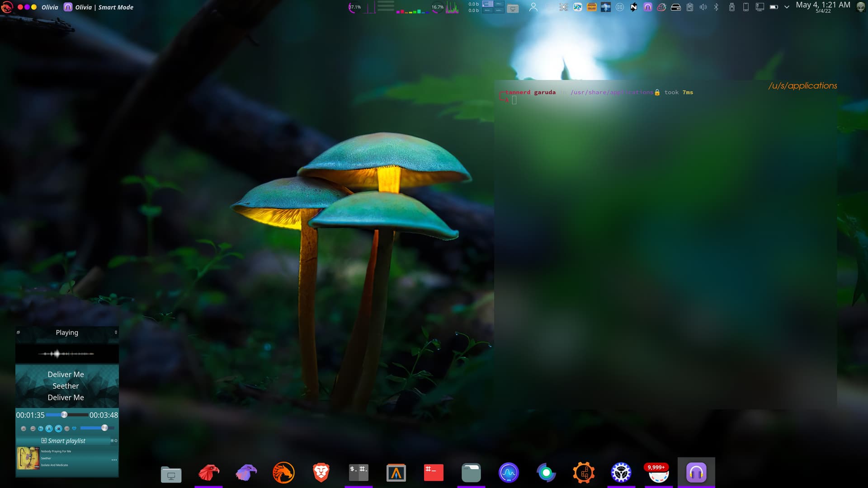
Task: Pause the playing Deliver Me track
Action: point(49,428)
